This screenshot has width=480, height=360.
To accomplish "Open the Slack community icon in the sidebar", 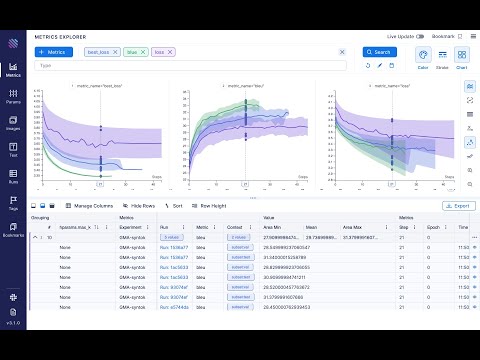I will coord(13,297).
